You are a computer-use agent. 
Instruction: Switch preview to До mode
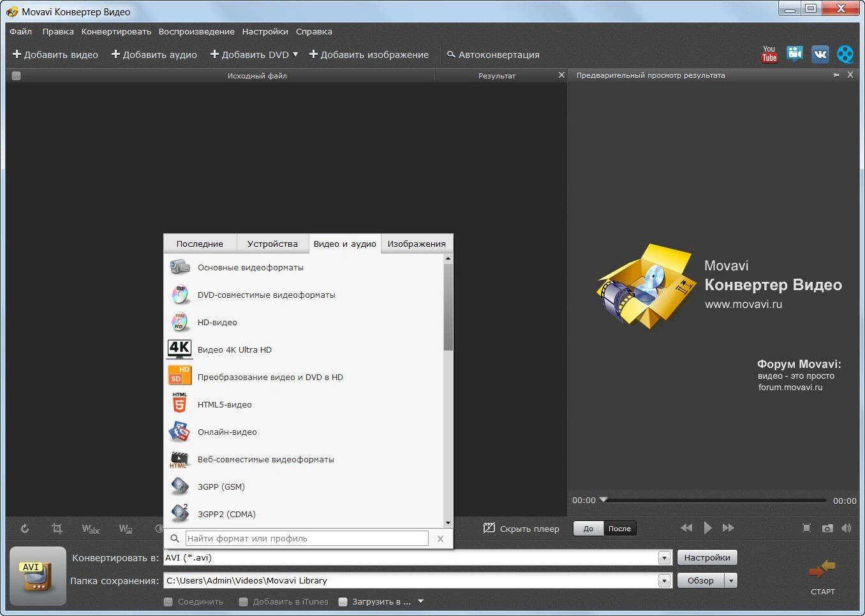[588, 528]
